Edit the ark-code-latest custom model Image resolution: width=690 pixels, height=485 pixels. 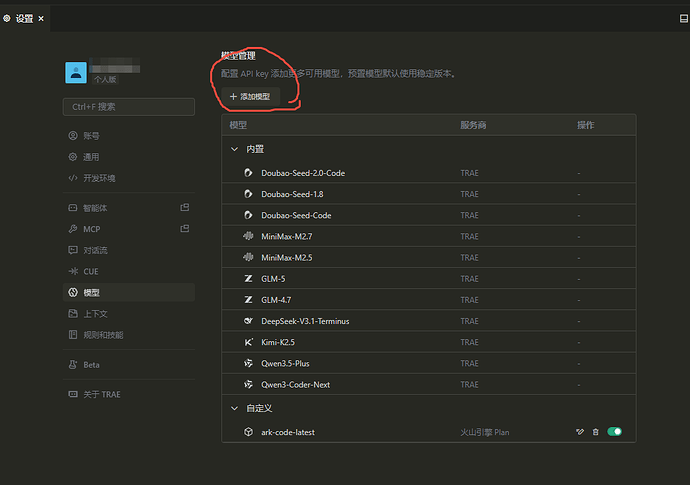coord(580,432)
